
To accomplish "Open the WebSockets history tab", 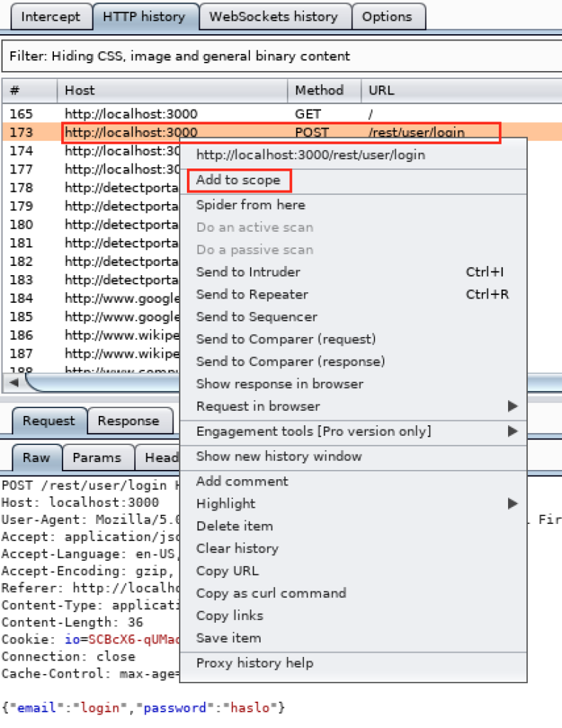I will pyautogui.click(x=274, y=17).
